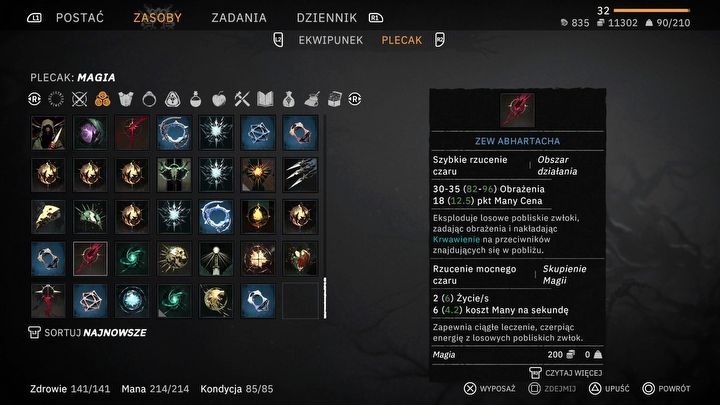Select the chest furniture category icon
Image resolution: width=720 pixels, height=405 pixels.
click(x=335, y=99)
